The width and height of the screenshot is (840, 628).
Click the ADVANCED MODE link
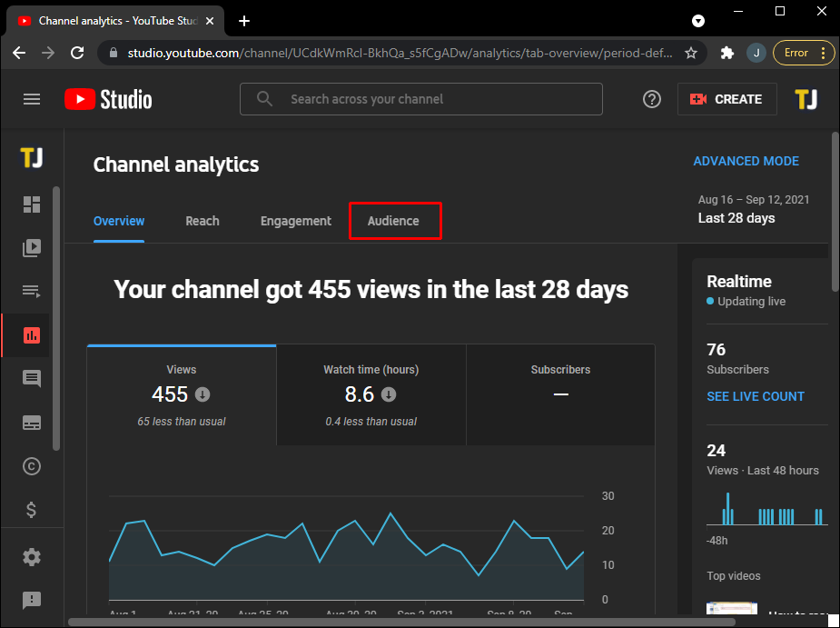click(x=746, y=161)
